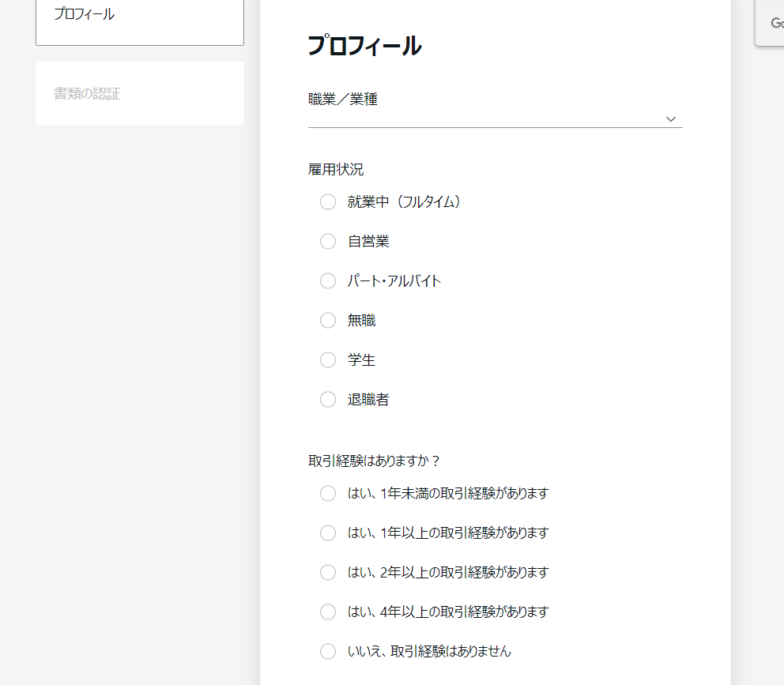
Task: Click the 職業／業種 select field
Action: click(x=495, y=119)
